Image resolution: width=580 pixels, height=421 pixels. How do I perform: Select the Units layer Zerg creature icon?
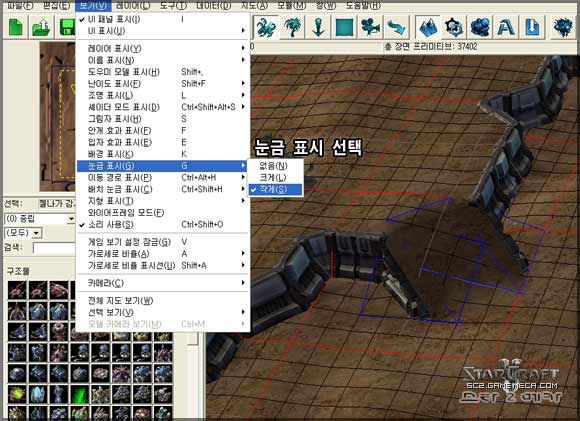[266, 27]
